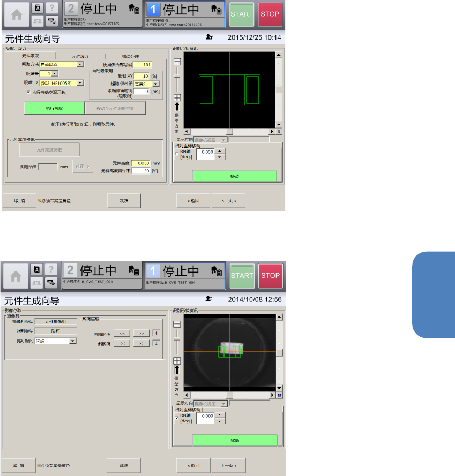This screenshot has height=476, width=455.
Task: Click the 供给方向 up-arrow icon beside black shape view
Action: click(x=177, y=107)
